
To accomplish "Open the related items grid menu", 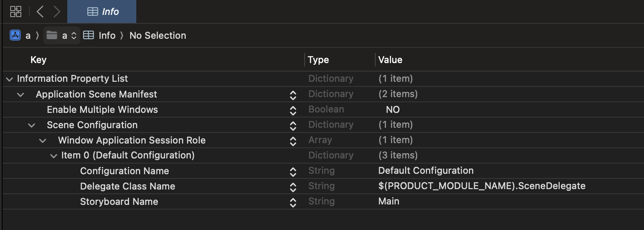I will (x=16, y=11).
